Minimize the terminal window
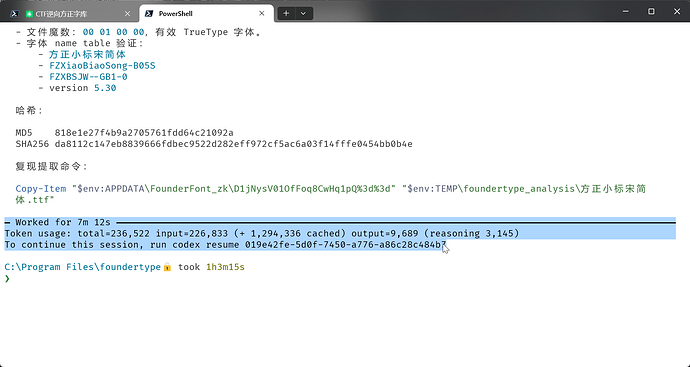This screenshot has height=367, width=690. point(625,12)
